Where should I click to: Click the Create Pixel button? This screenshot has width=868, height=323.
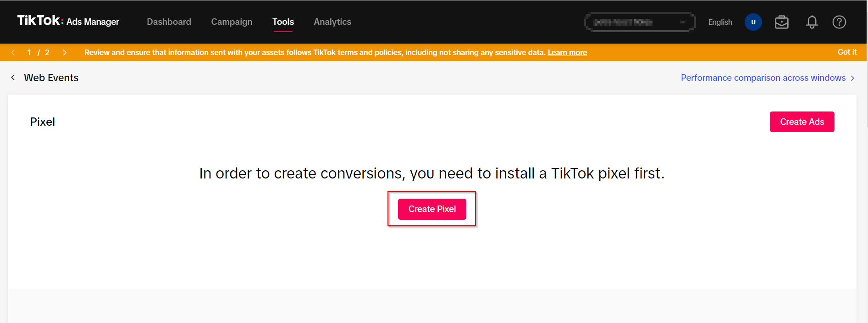tap(432, 209)
